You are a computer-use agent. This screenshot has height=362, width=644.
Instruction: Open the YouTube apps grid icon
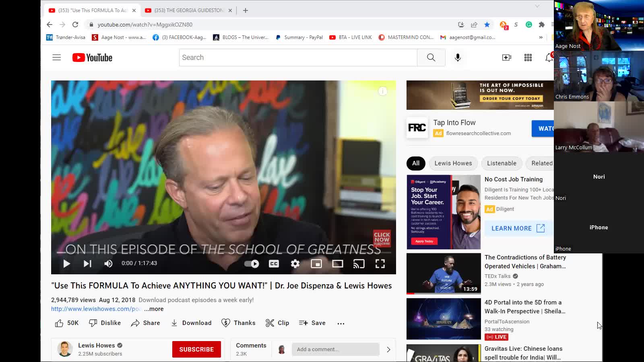click(528, 58)
